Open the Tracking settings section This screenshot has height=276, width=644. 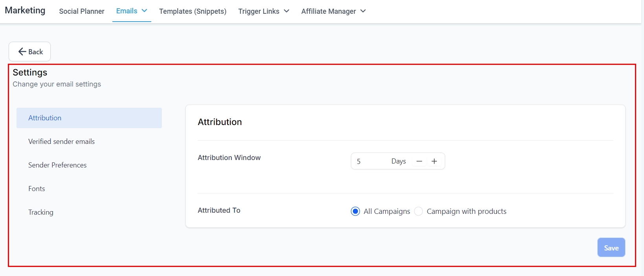coord(41,212)
